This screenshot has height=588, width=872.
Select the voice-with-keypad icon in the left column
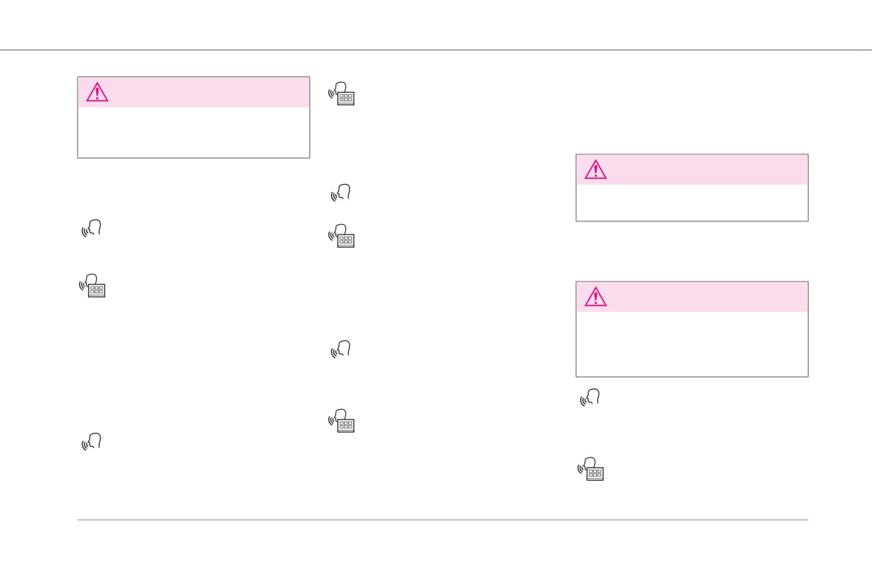92,286
